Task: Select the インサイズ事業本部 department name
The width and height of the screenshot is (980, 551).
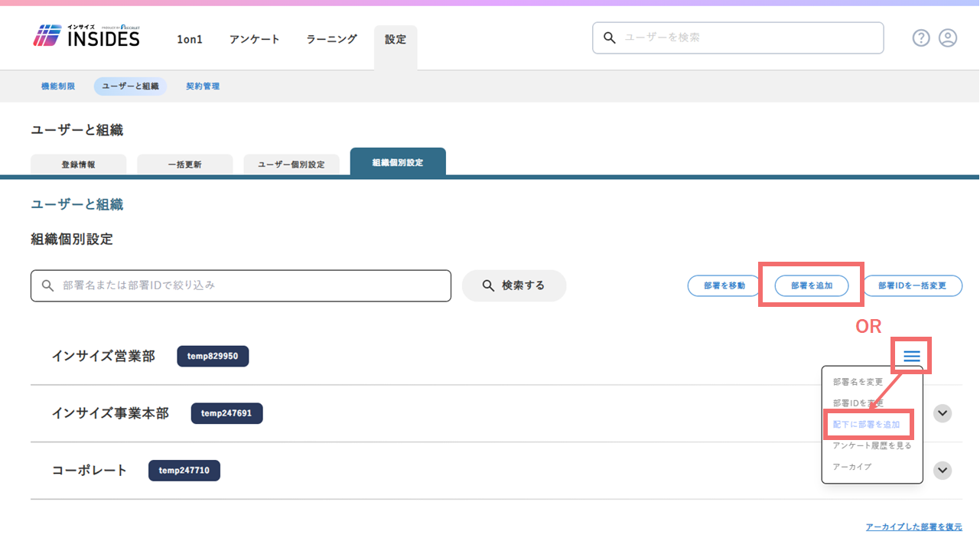Action: coord(110,413)
